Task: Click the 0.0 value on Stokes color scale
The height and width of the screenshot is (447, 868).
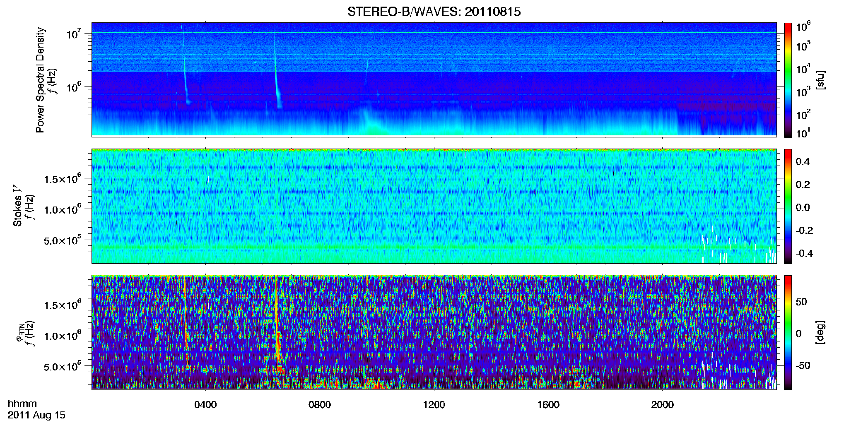Action: click(x=803, y=208)
